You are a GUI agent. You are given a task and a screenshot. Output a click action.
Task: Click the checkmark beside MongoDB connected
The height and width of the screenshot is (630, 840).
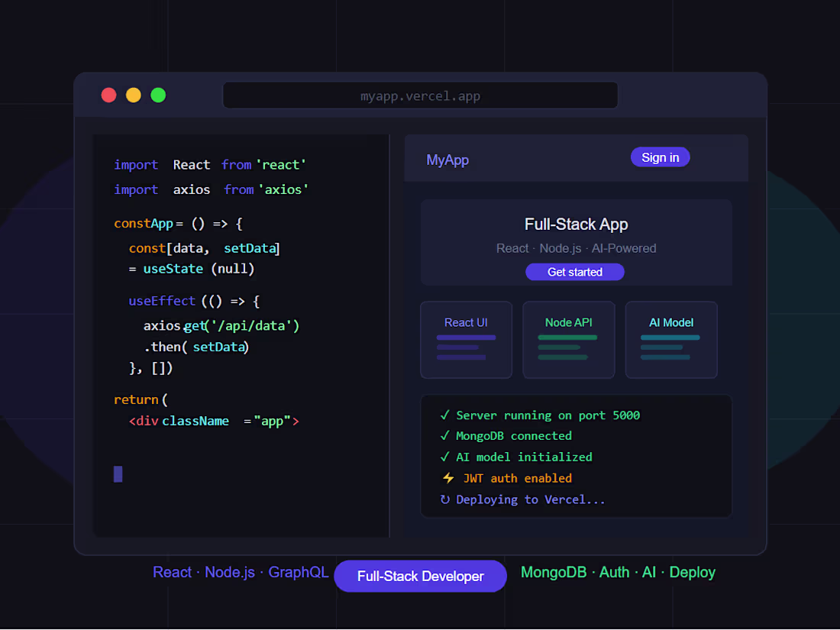(444, 435)
